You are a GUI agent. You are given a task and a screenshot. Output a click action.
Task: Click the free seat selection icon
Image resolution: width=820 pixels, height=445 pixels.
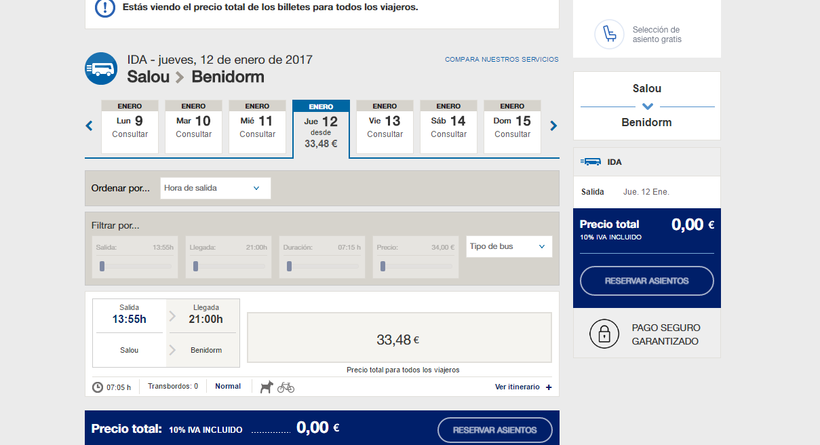(x=608, y=35)
